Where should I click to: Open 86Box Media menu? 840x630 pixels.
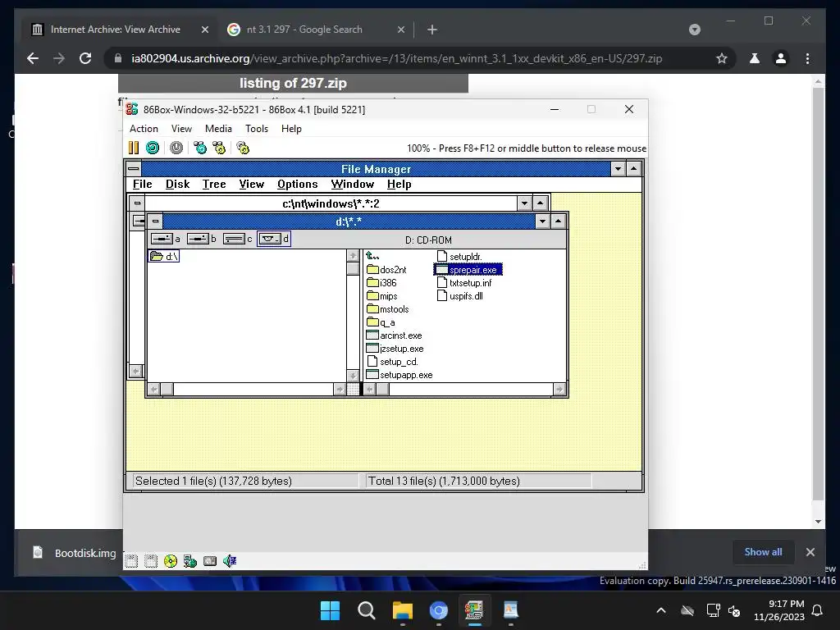(218, 129)
